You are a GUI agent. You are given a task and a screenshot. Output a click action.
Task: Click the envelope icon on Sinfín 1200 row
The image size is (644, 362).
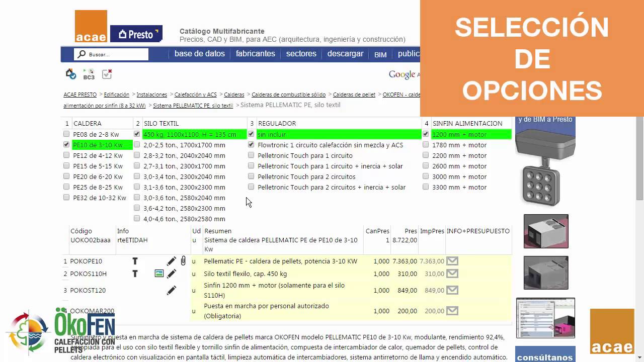(452, 290)
